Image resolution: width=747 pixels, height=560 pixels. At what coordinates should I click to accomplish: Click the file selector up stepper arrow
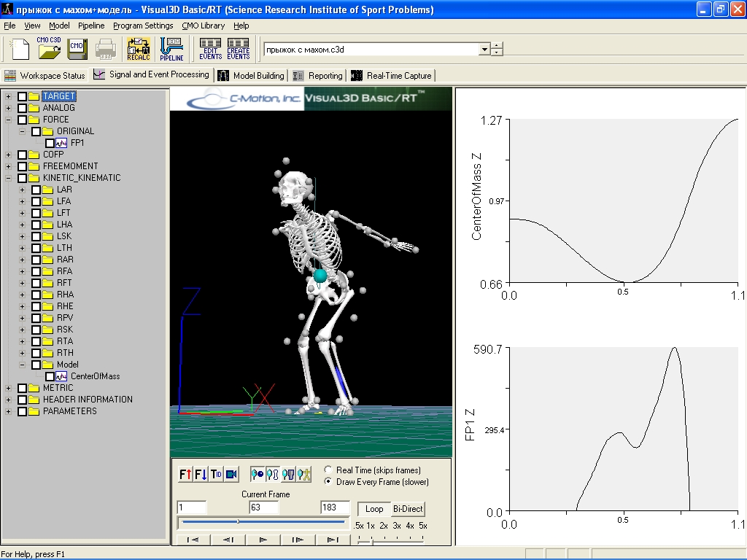coord(497,46)
